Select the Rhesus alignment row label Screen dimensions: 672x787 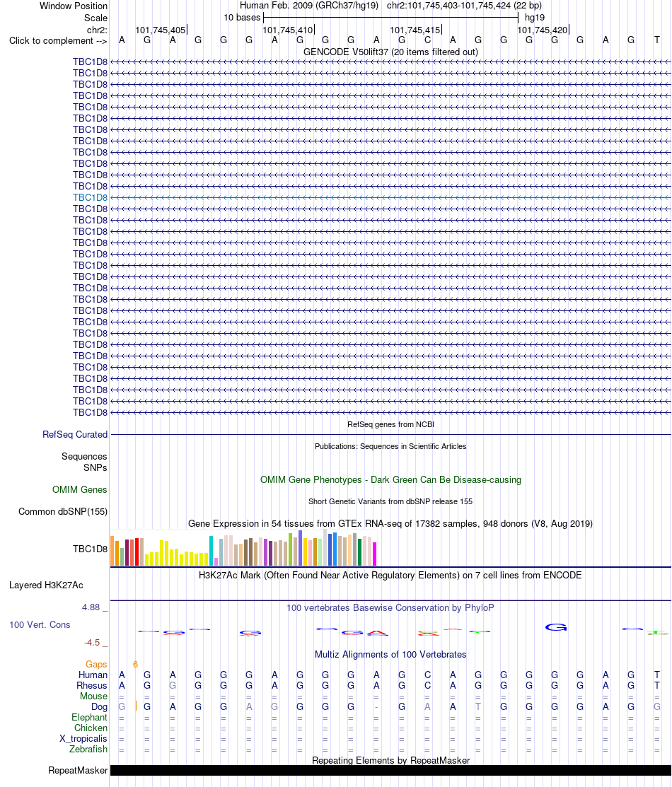click(92, 686)
